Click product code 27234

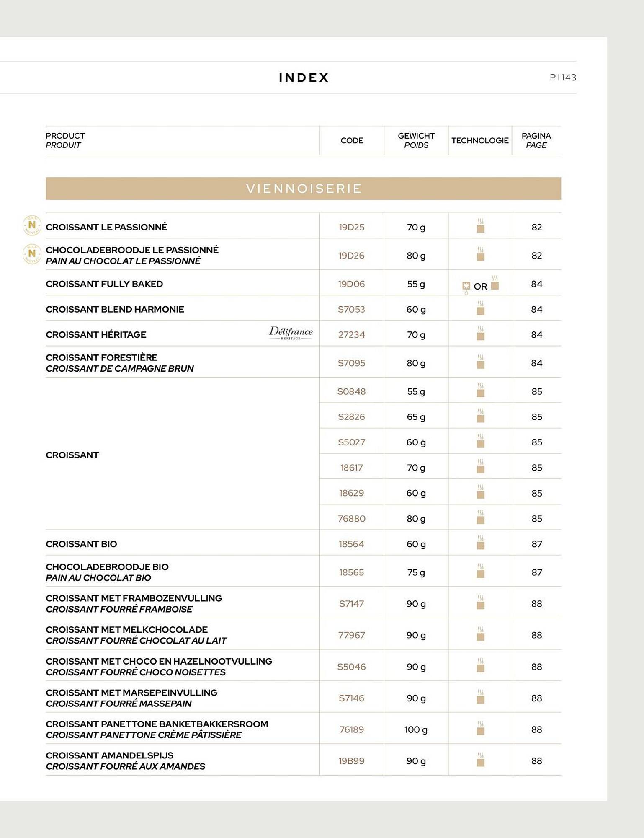pos(352,335)
